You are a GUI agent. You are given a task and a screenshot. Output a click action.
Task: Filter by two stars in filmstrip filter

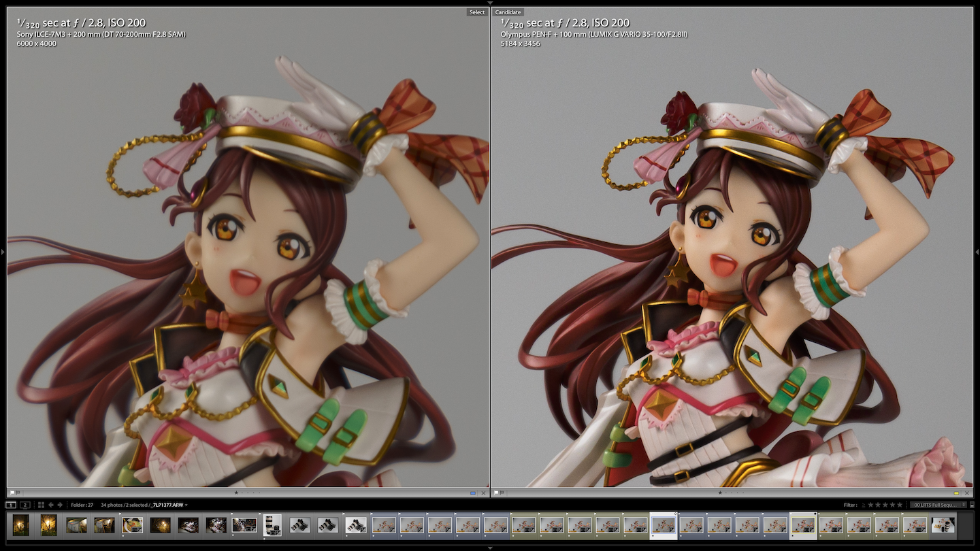pyautogui.click(x=878, y=505)
